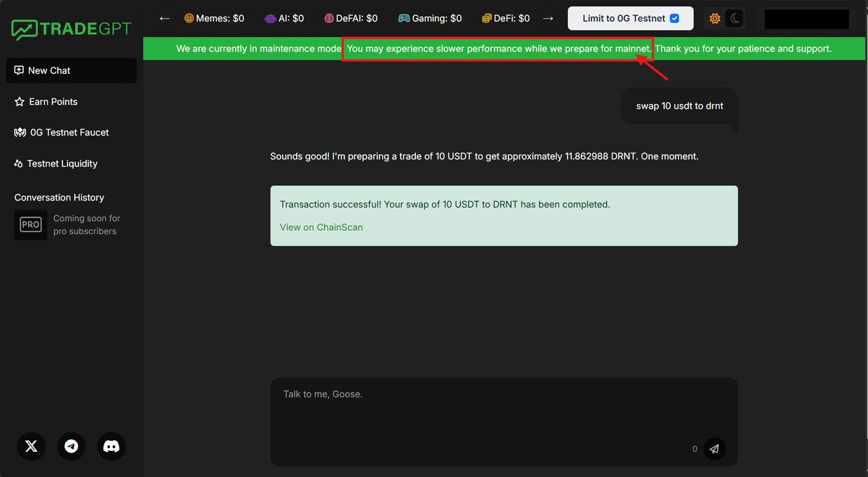Image resolution: width=868 pixels, height=477 pixels.
Task: Open the View on ChainScan link
Action: (x=321, y=227)
